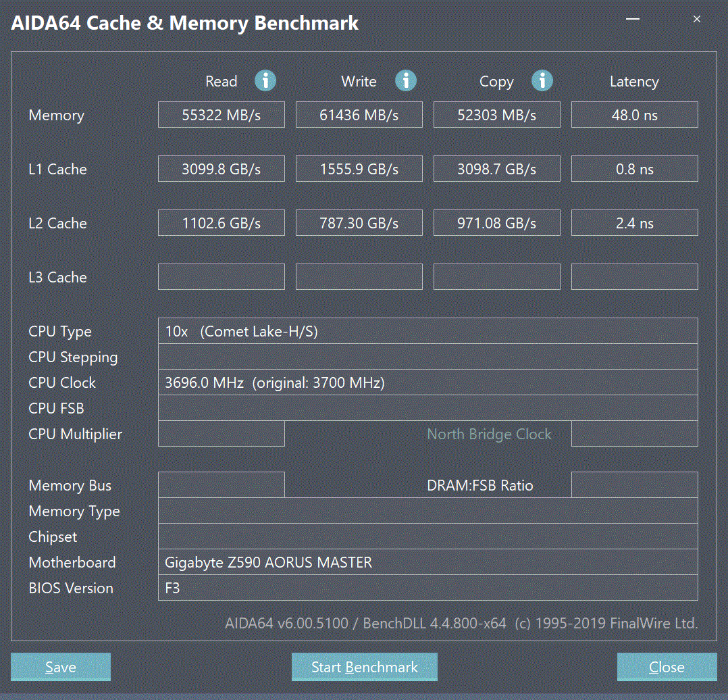Screen dimensions: 728x700
Task: Select the CPU Type field
Action: tap(427, 331)
